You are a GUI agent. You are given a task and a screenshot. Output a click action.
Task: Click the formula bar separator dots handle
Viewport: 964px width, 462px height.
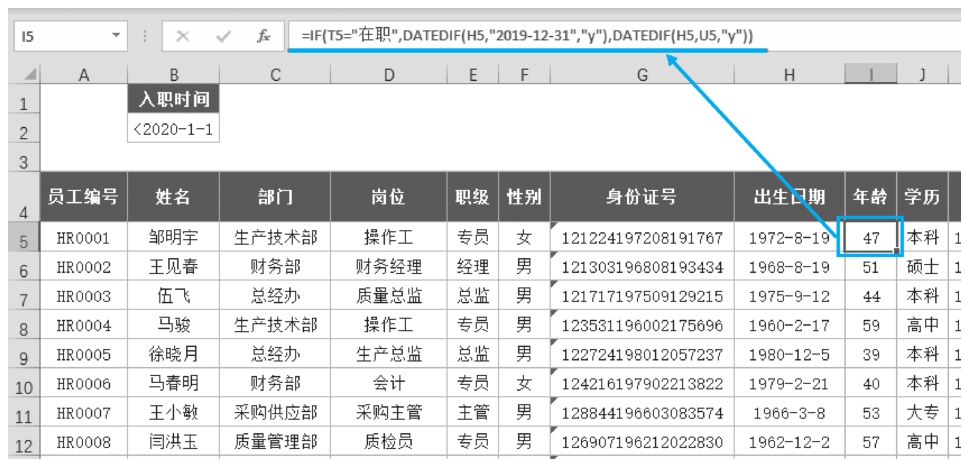point(146,36)
